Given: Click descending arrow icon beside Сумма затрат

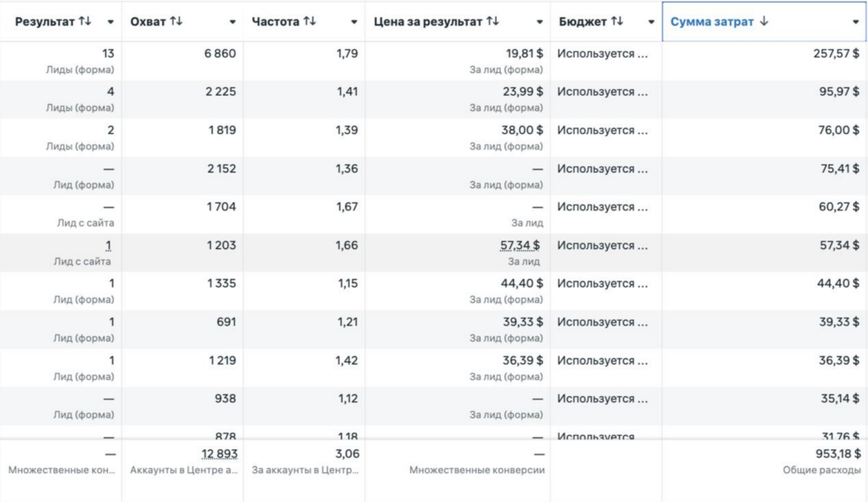Looking at the screenshot, I should [x=764, y=21].
